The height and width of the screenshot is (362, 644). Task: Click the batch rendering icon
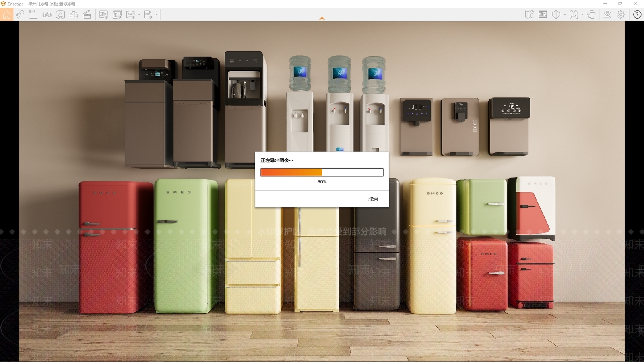point(117,15)
